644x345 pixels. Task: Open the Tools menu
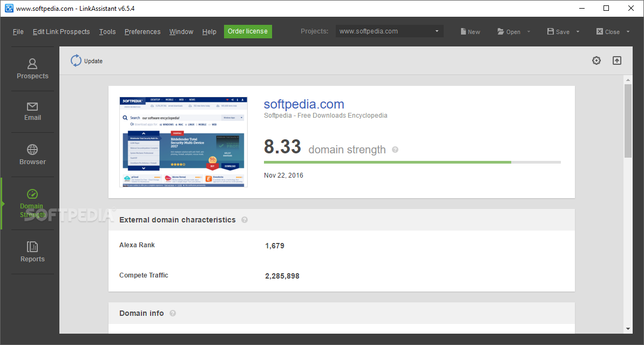tap(107, 32)
